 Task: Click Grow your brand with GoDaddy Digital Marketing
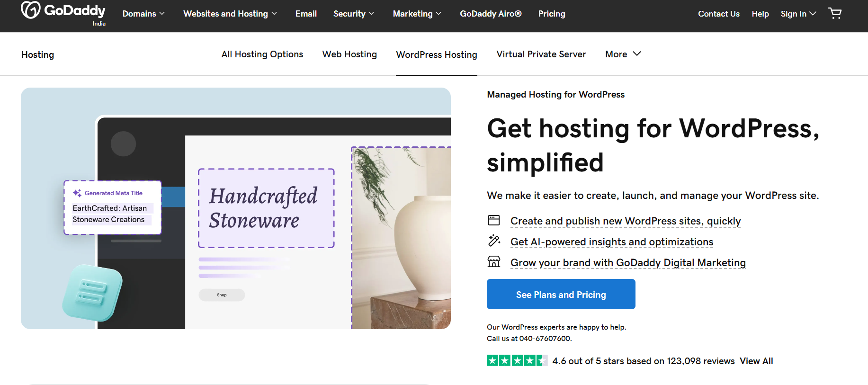pos(628,263)
